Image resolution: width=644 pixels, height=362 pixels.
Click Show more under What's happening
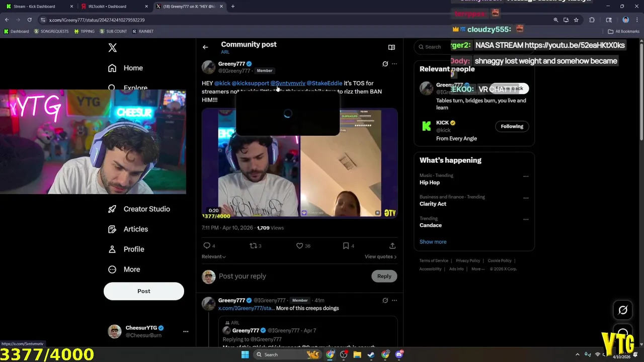click(x=433, y=242)
